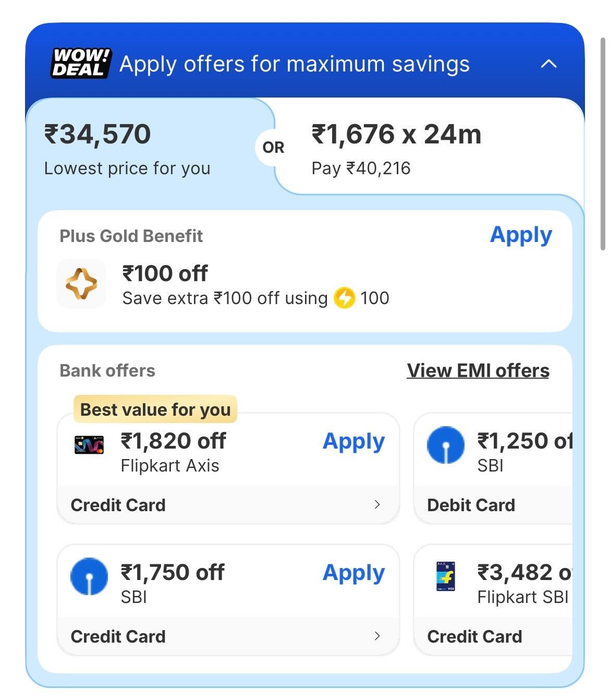Screen dimensions: 610x700
Task: Click the Plus Gold diamond icon
Action: click(81, 284)
